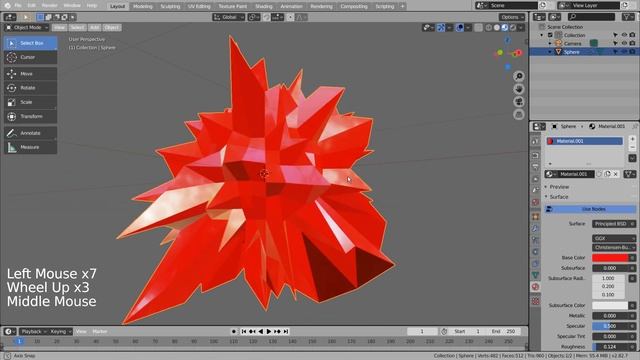The image size is (640, 360).
Task: Select the Scale tool
Action: [31, 102]
